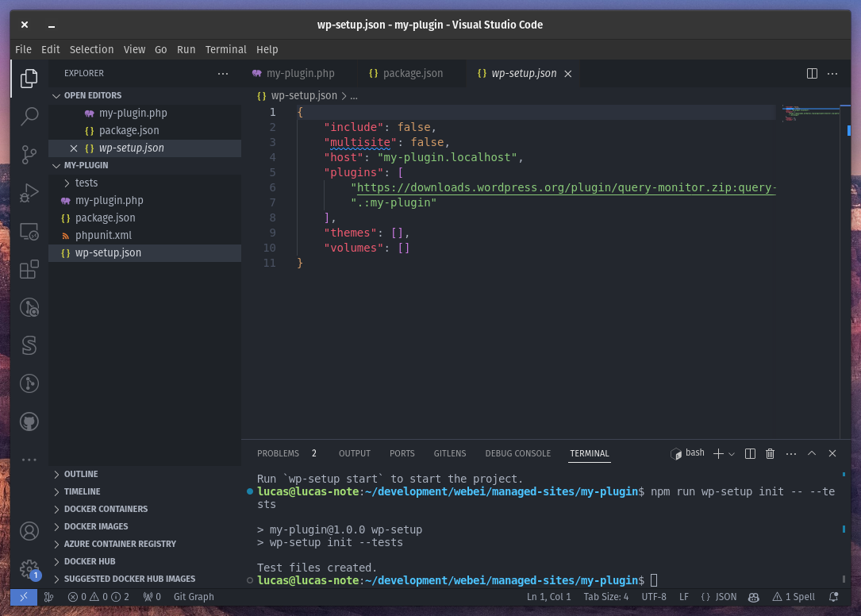Click the source control graph status bar icon
Viewport: 861px width, 616px height.
[49, 597]
